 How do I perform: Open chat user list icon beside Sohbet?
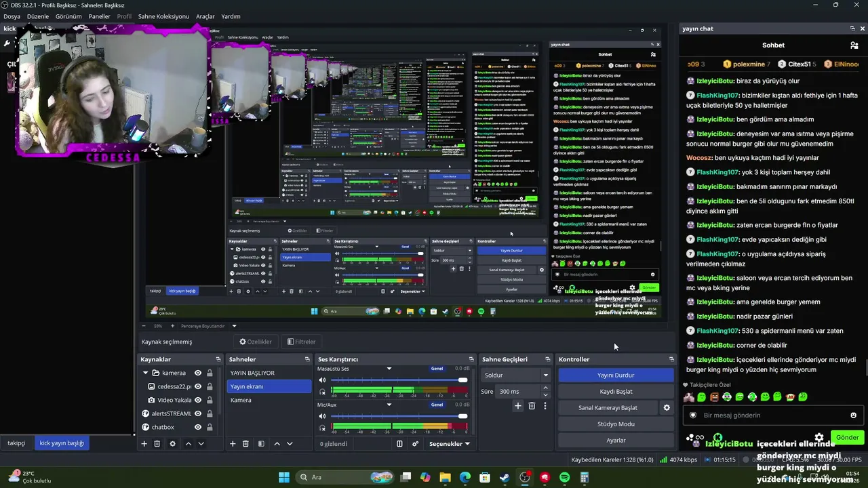pyautogui.click(x=854, y=45)
